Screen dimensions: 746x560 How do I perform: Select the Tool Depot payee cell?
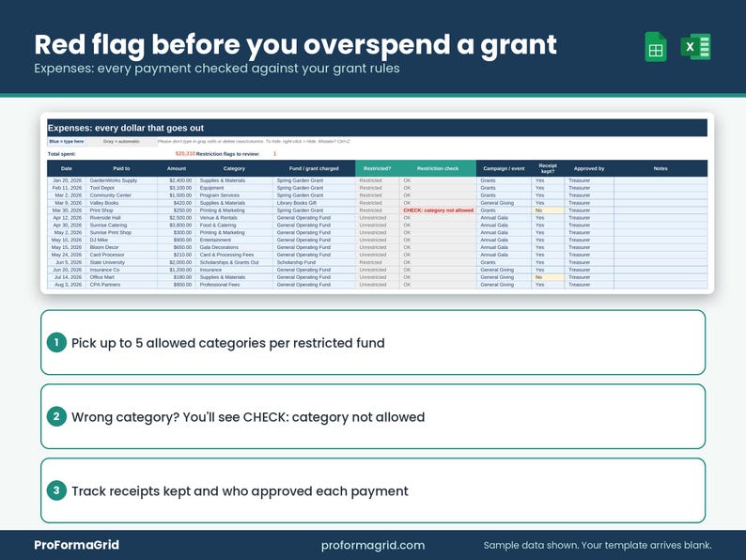(121, 188)
